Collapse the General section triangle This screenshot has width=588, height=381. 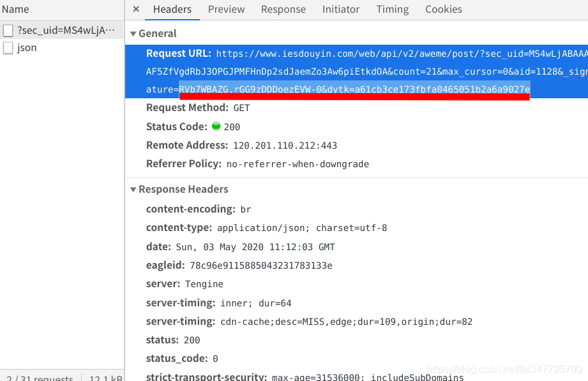coord(133,34)
